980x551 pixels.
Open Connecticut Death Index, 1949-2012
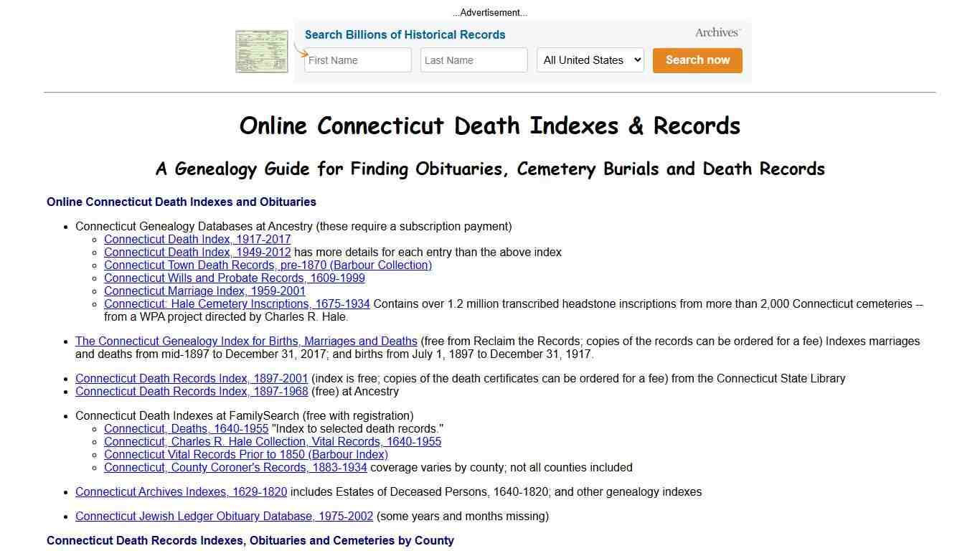(x=197, y=252)
